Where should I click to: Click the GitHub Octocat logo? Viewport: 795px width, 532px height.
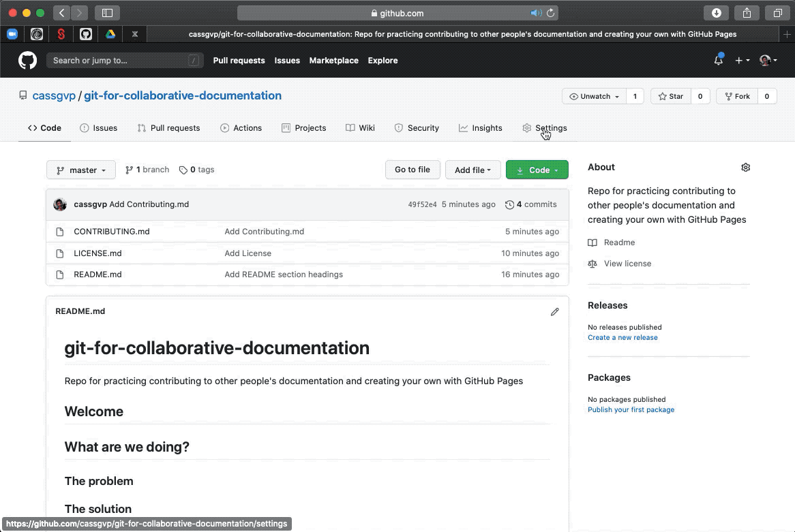[x=27, y=61]
